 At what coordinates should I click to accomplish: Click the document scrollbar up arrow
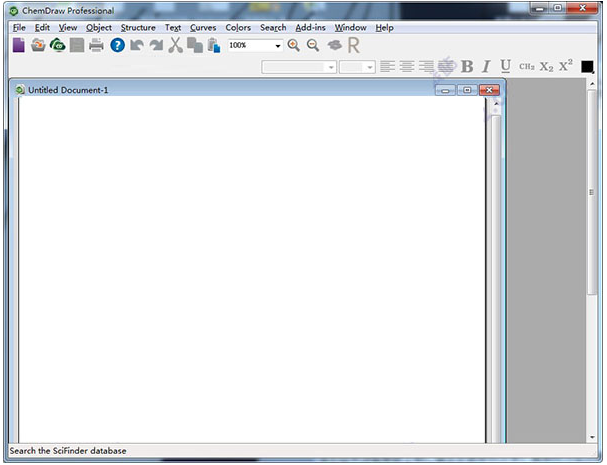496,104
